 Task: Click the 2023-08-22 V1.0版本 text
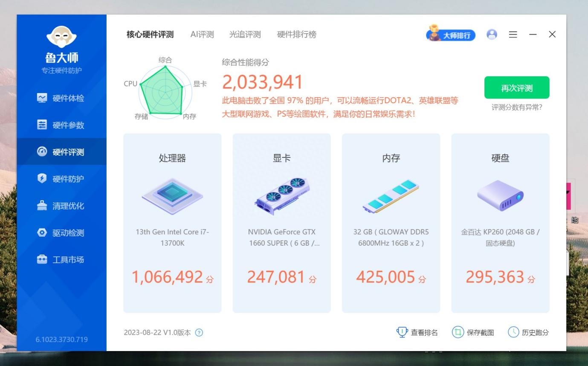click(x=157, y=333)
